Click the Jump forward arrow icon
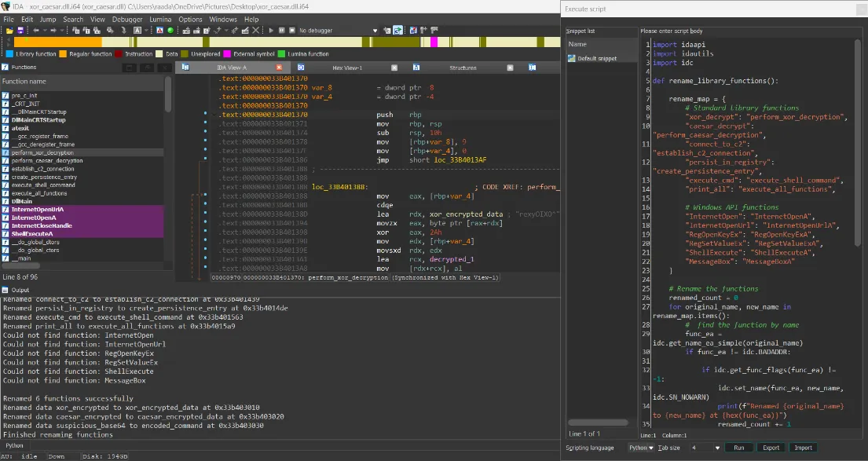Image resolution: width=868 pixels, height=461 pixels. click(x=53, y=31)
